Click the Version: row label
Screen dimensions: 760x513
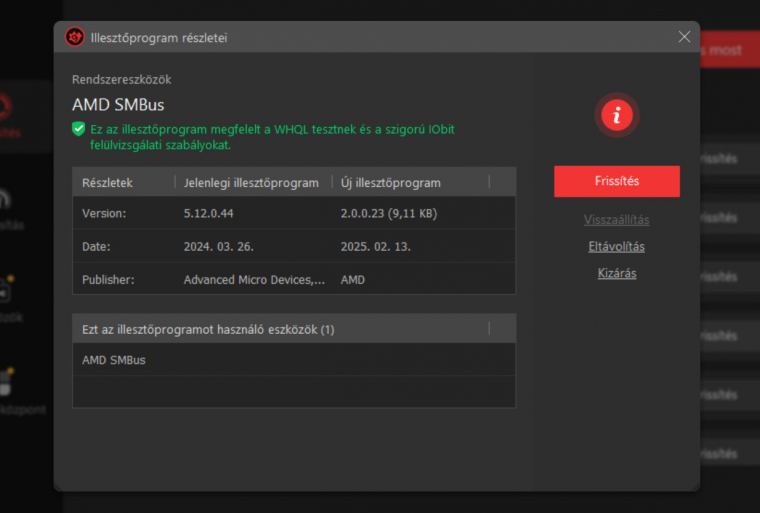point(104,213)
